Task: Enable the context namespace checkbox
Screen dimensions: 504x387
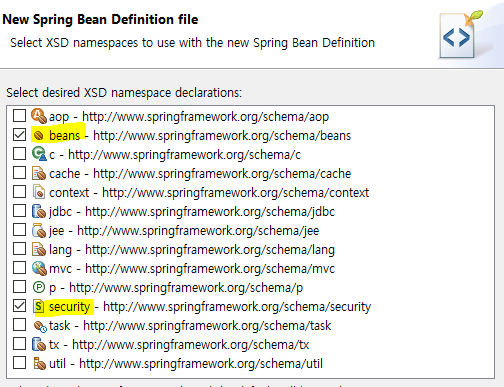Action: (19, 192)
